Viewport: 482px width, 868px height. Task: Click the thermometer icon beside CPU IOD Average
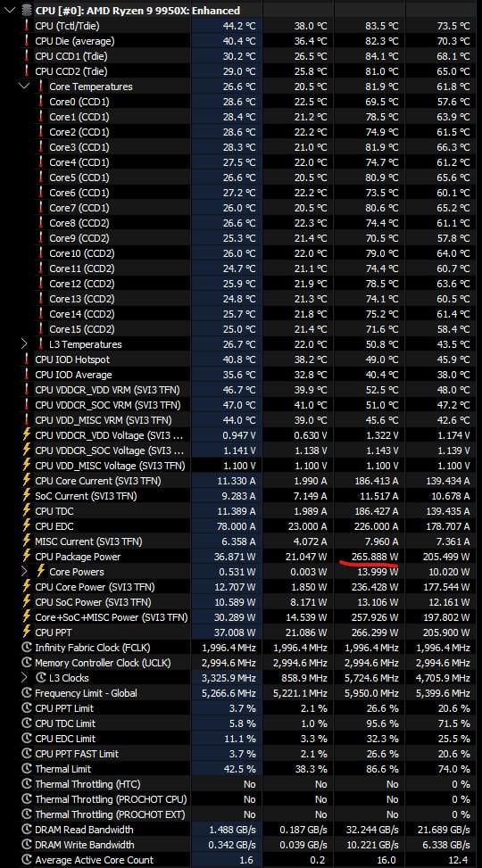[26, 375]
